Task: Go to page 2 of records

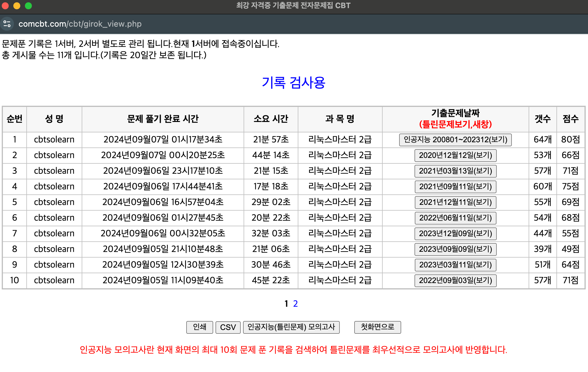Action: (295, 304)
